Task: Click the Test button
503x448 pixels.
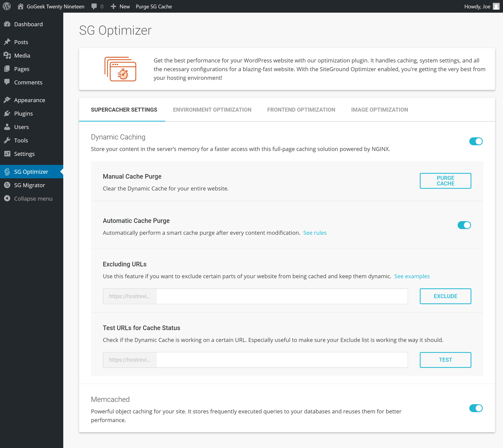Action: tap(445, 360)
